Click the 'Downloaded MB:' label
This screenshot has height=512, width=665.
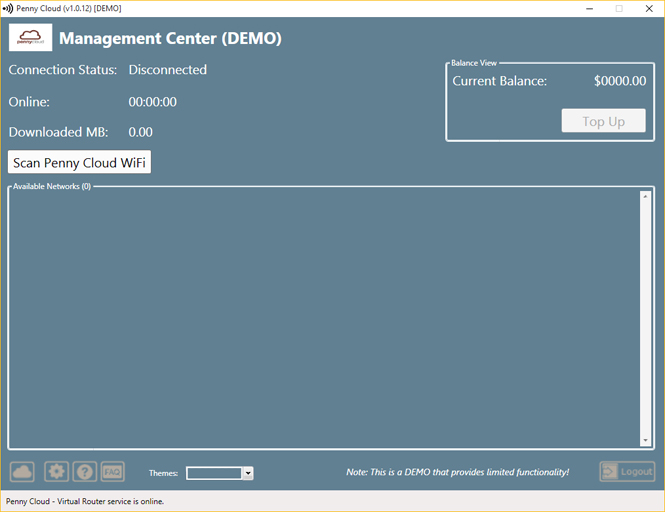[x=59, y=132]
